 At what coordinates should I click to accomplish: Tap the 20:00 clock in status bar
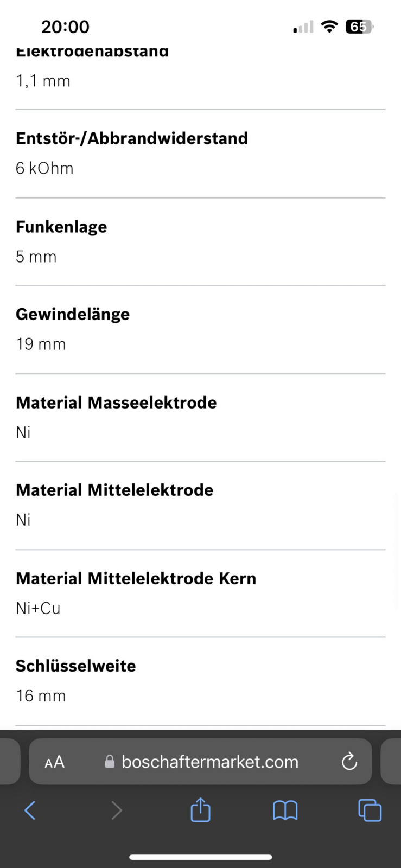click(65, 27)
